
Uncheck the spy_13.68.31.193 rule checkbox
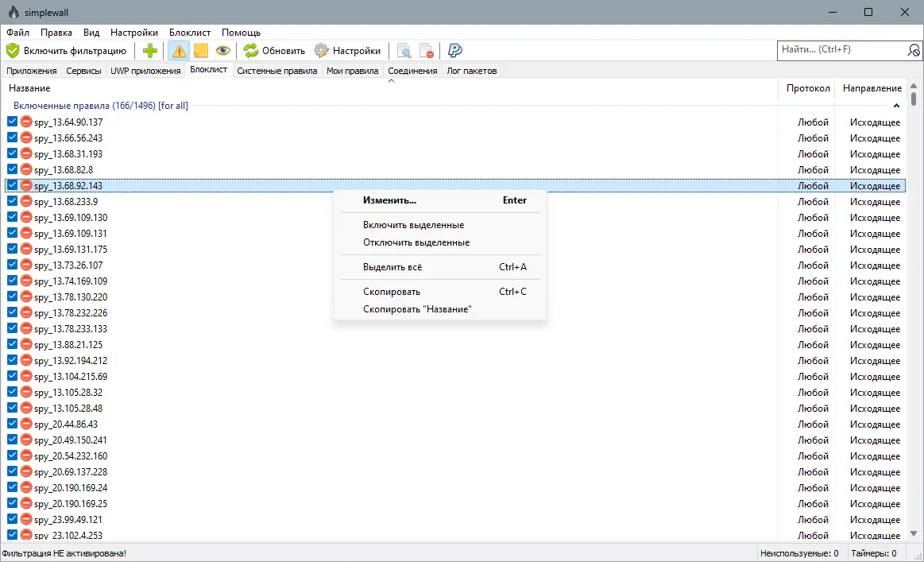point(12,153)
